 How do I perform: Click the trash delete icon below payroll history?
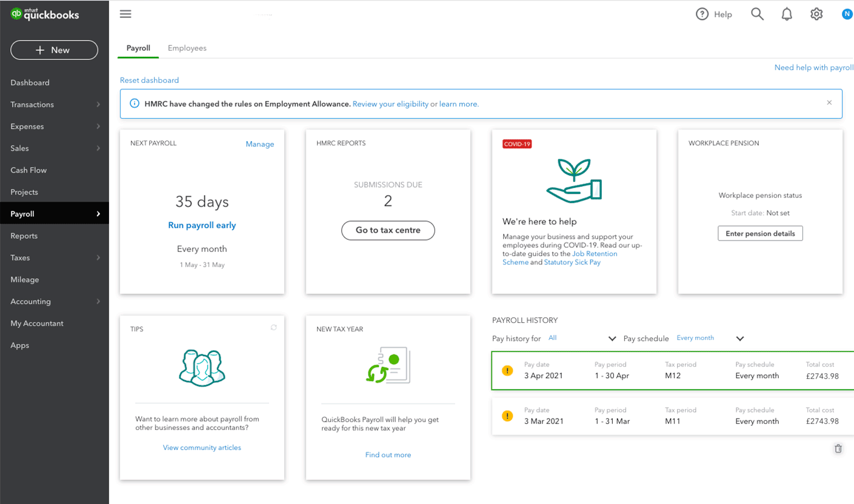click(838, 449)
